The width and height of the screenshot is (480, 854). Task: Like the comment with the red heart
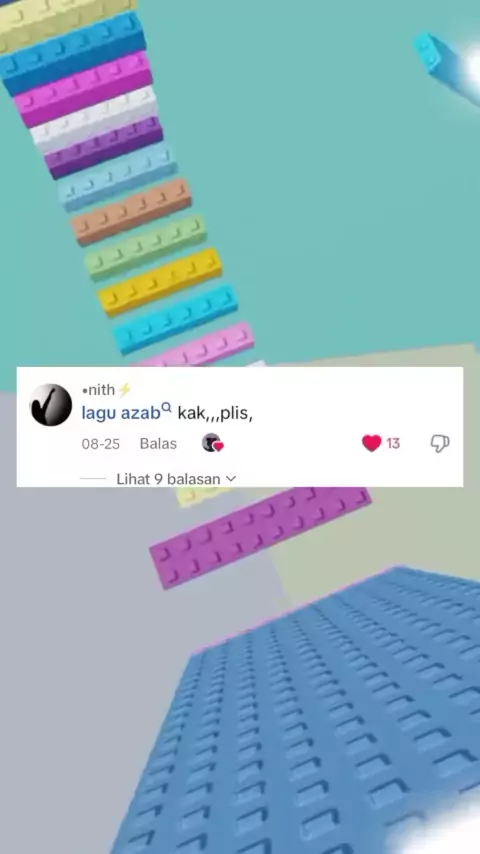click(372, 443)
